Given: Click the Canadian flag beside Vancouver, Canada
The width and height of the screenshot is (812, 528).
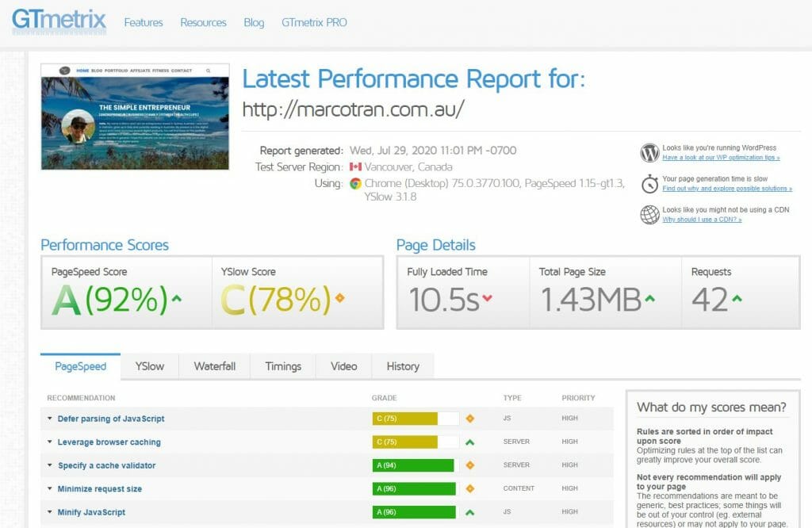Looking at the screenshot, I should (x=358, y=167).
